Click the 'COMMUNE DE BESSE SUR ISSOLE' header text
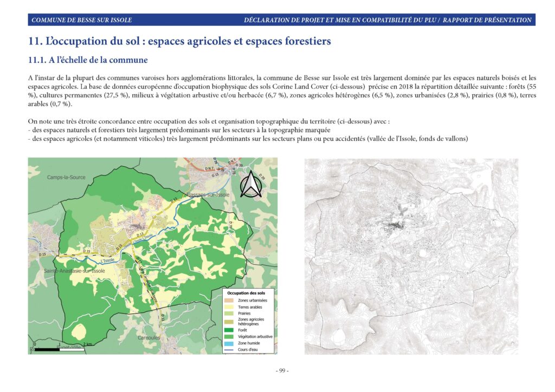The height and width of the screenshot is (392, 555). (x=82, y=20)
